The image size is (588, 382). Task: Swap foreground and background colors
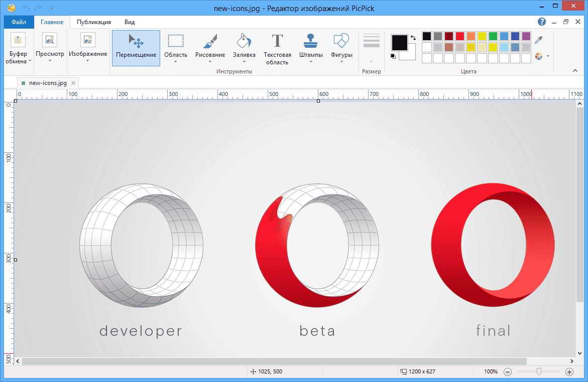(413, 38)
